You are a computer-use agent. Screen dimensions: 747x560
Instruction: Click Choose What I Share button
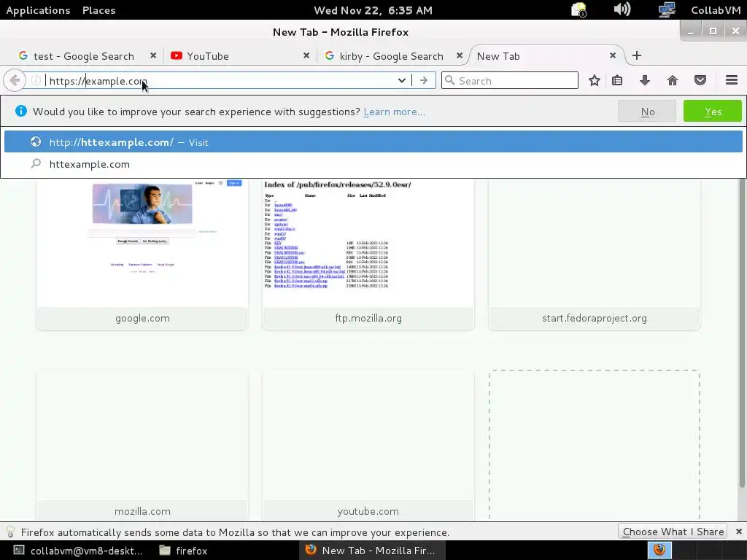tap(673, 532)
